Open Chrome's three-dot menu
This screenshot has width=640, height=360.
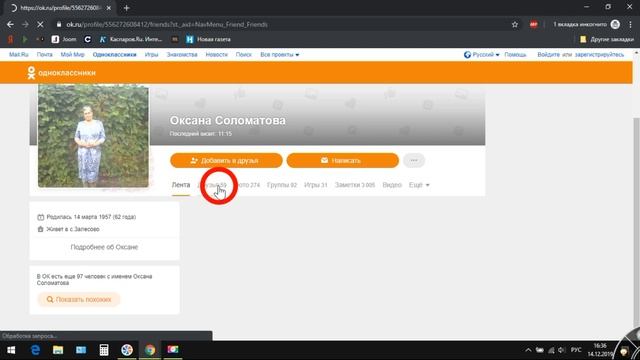(x=631, y=24)
